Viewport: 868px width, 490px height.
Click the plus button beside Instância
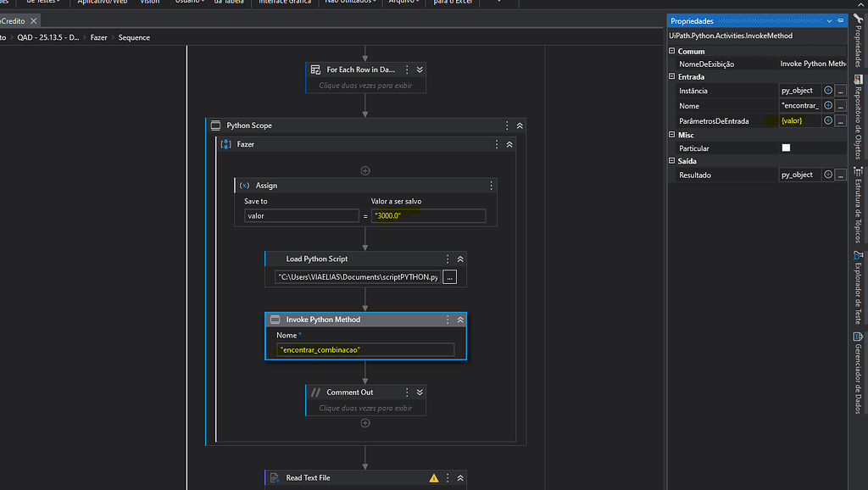pyautogui.click(x=828, y=90)
